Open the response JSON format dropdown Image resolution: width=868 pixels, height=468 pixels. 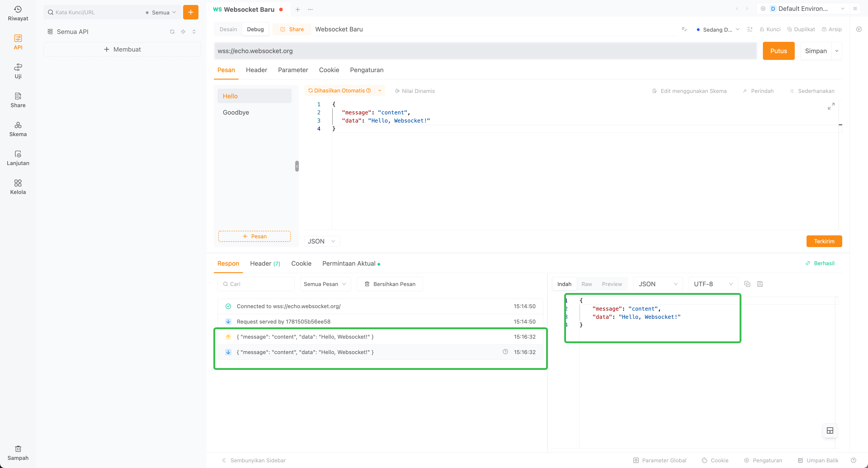[658, 284]
